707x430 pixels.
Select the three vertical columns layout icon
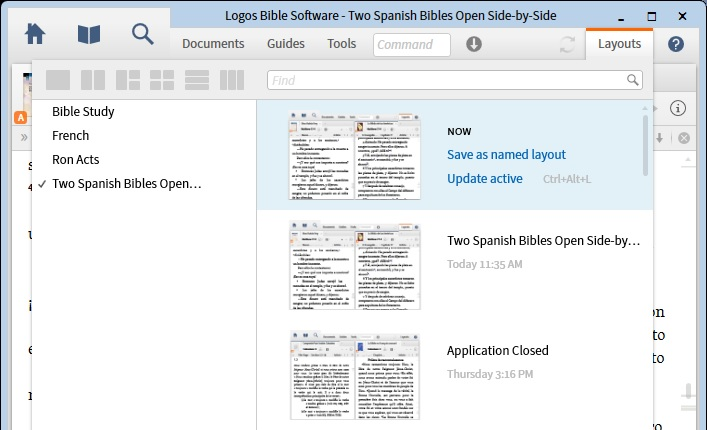coord(232,80)
